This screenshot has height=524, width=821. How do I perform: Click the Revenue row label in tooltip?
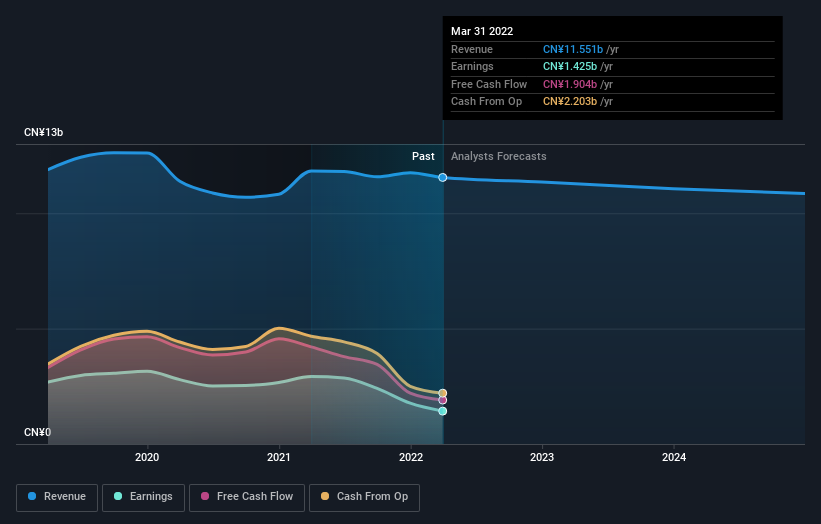[472, 49]
